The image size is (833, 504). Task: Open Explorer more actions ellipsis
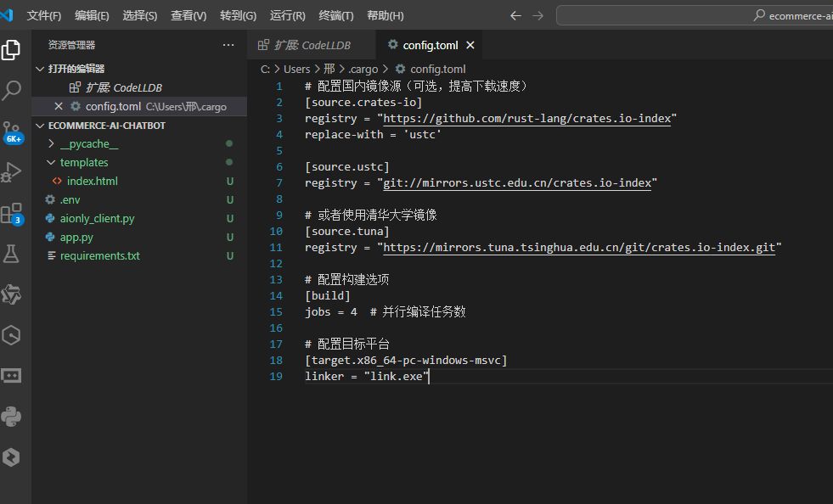pyautogui.click(x=228, y=45)
